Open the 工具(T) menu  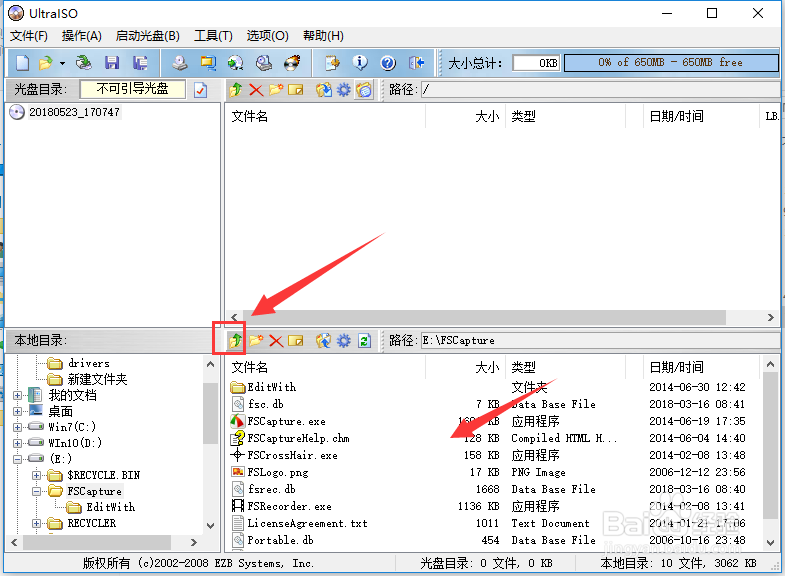[213, 36]
